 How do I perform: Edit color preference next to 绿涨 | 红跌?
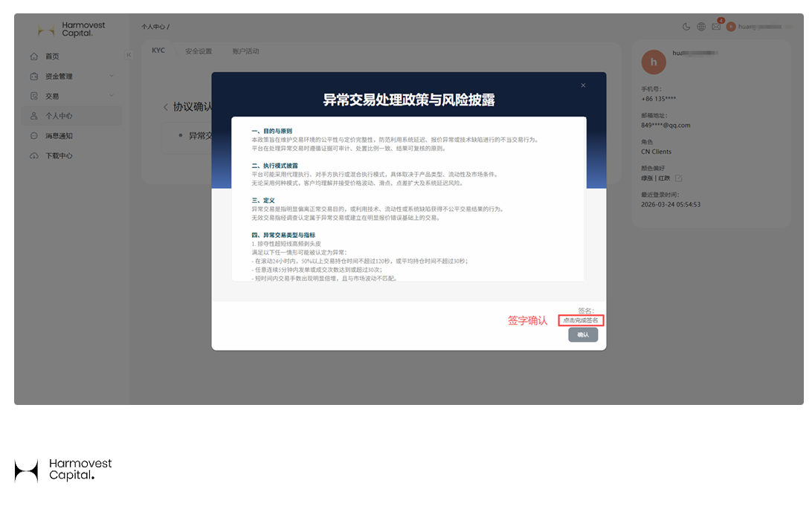click(x=678, y=178)
